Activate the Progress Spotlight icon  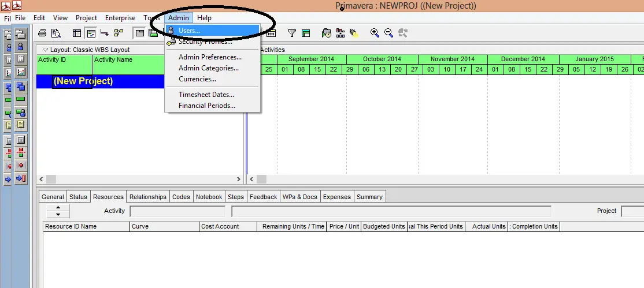coord(354,33)
